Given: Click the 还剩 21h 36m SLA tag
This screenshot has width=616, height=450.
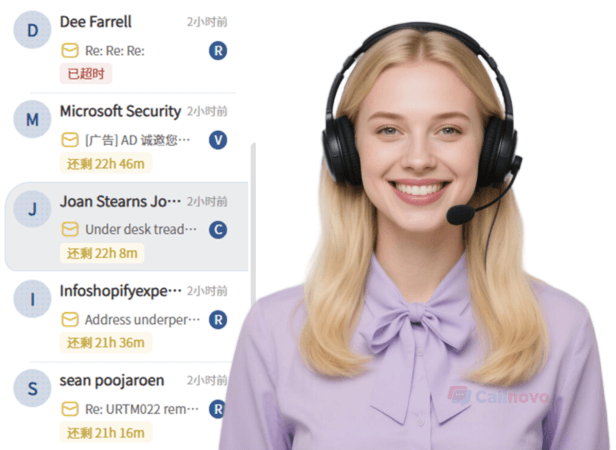Looking at the screenshot, I should coord(106,343).
